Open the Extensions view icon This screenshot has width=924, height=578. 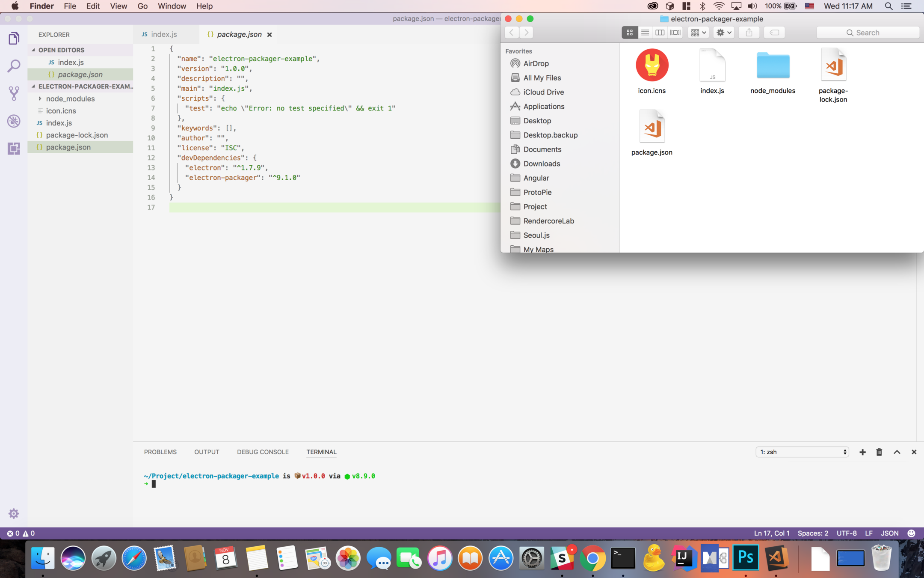(14, 148)
